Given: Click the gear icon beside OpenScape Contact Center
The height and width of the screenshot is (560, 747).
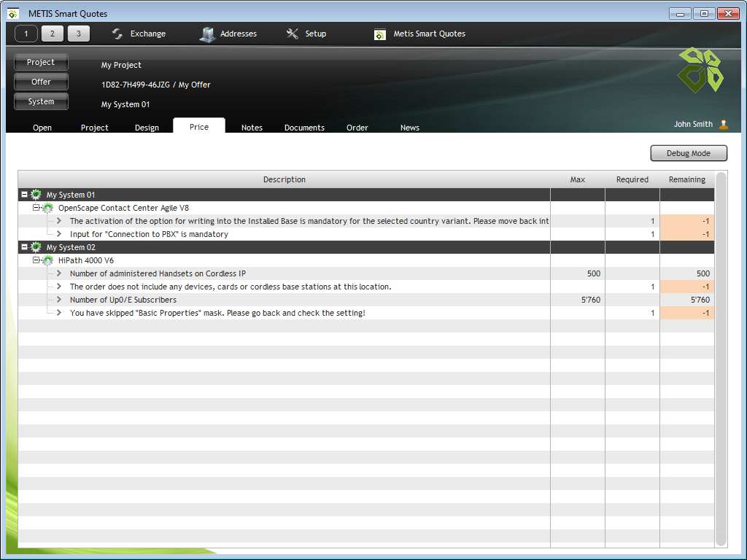Looking at the screenshot, I should [x=47, y=208].
